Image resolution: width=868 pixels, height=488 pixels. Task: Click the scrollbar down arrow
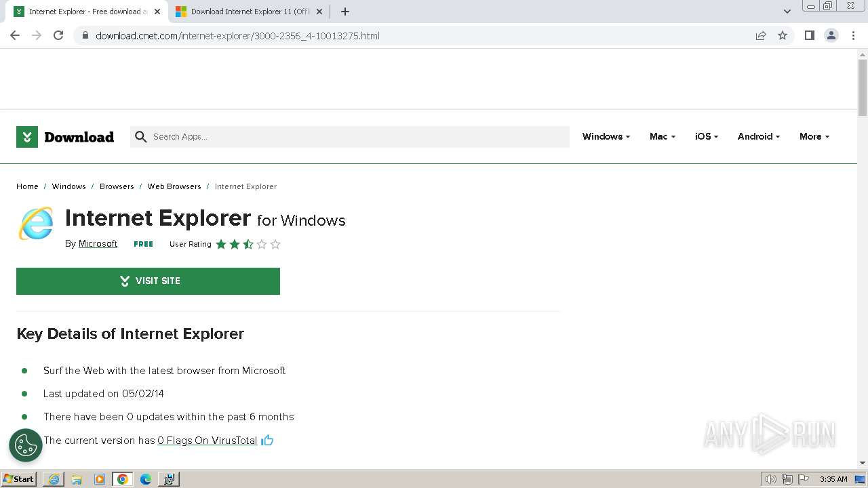coord(863,463)
